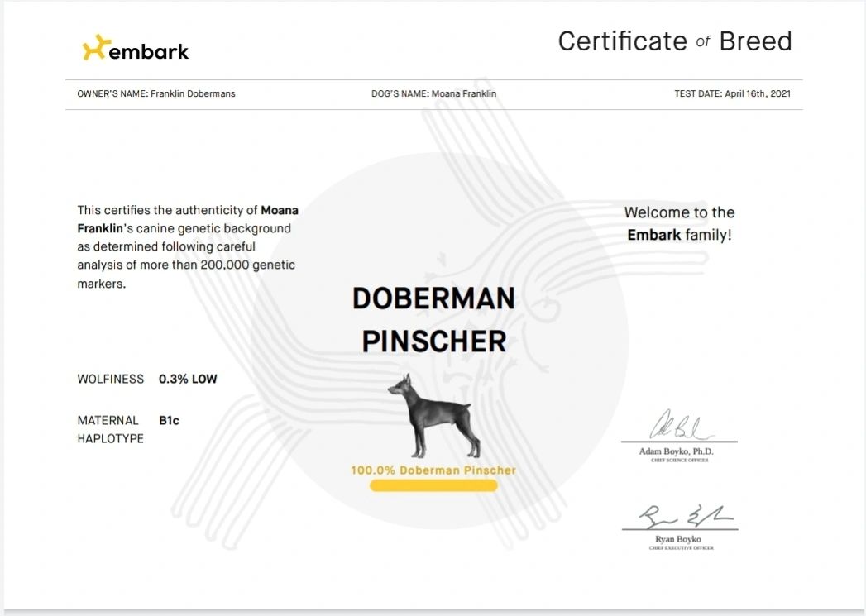Click Adam Boyko's handwritten signature

pyautogui.click(x=677, y=428)
